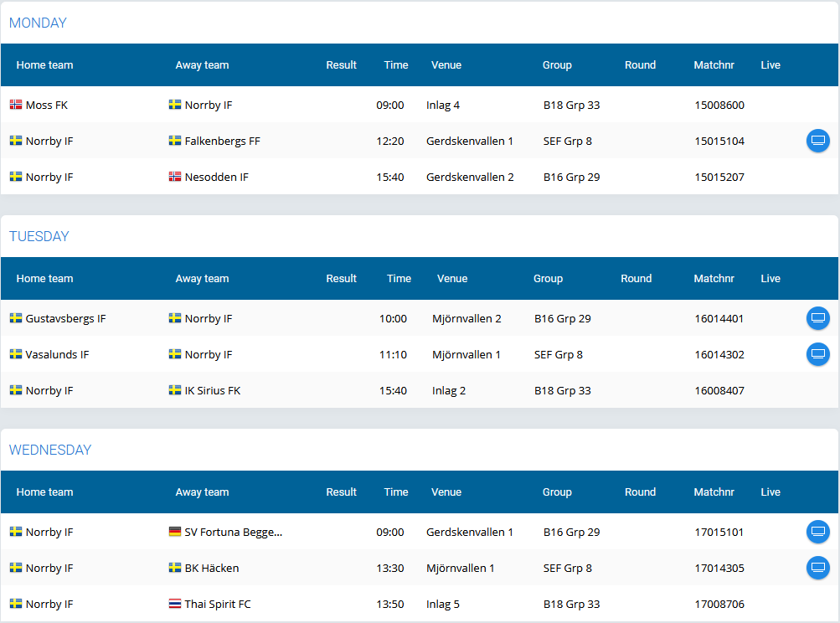Select match number 16008407

[x=719, y=390]
